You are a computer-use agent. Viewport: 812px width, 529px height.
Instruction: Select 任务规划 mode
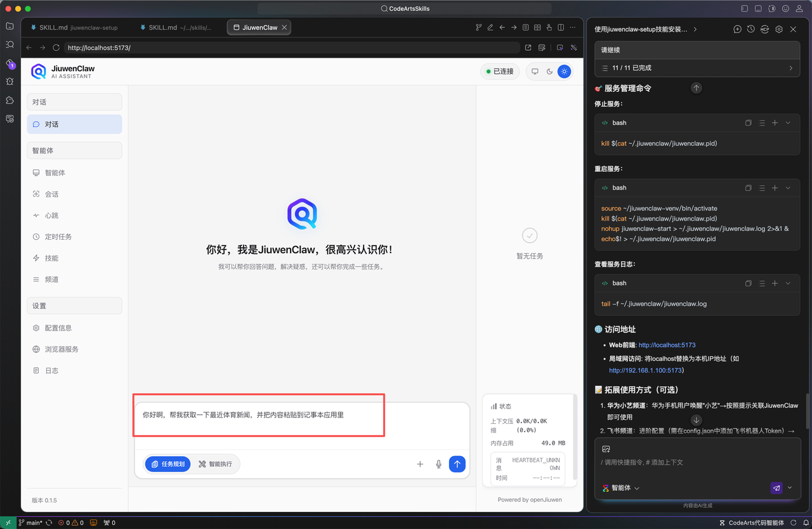[x=168, y=464]
